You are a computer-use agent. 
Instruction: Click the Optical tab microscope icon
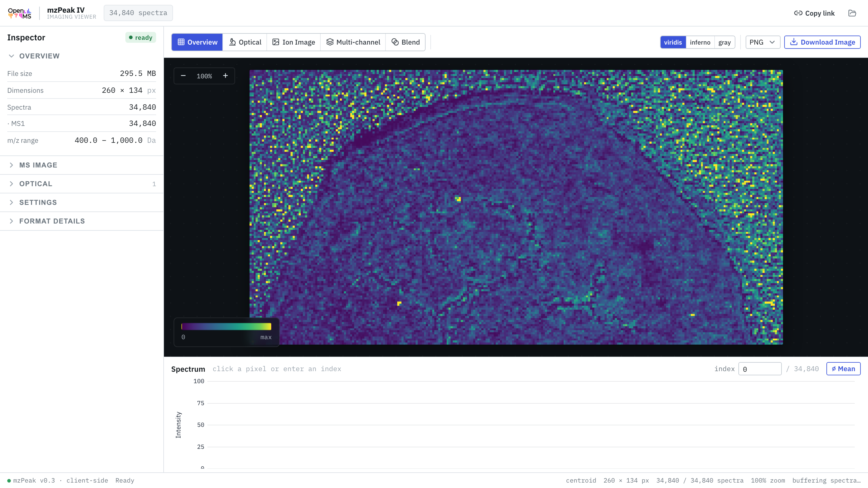[x=232, y=42]
